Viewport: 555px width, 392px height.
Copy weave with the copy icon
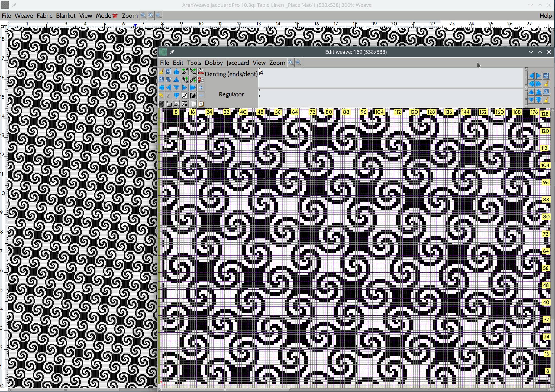click(193, 104)
